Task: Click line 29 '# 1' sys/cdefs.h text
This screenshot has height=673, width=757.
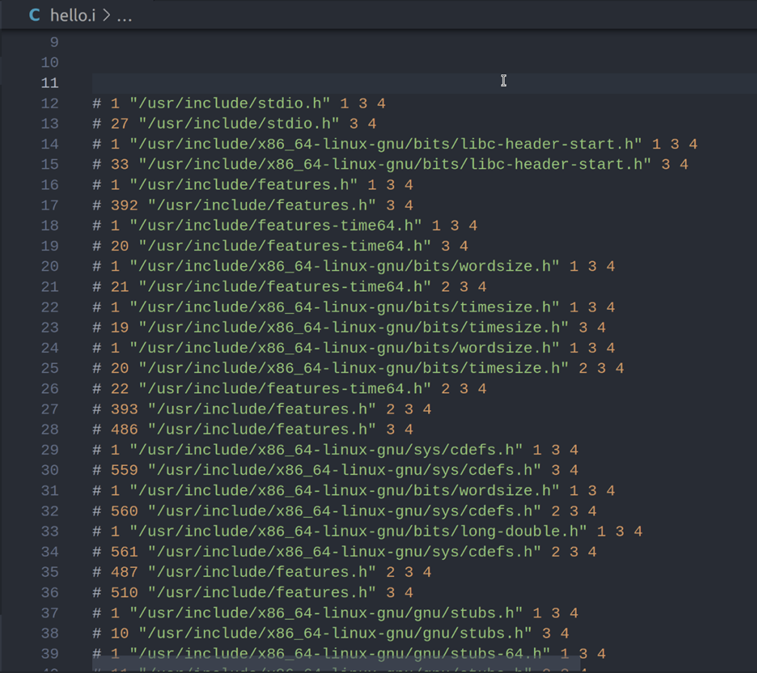Action: tap(336, 449)
